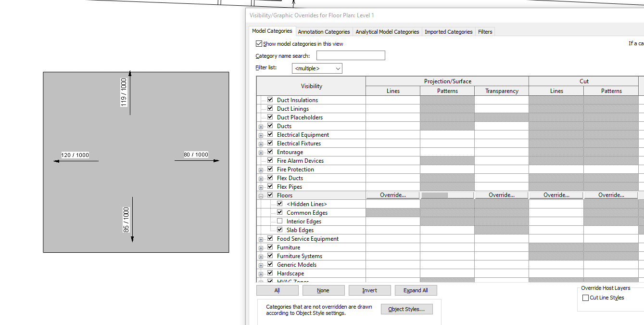
Task: Select the 85 / 1000 slope label
Action: [x=126, y=220]
